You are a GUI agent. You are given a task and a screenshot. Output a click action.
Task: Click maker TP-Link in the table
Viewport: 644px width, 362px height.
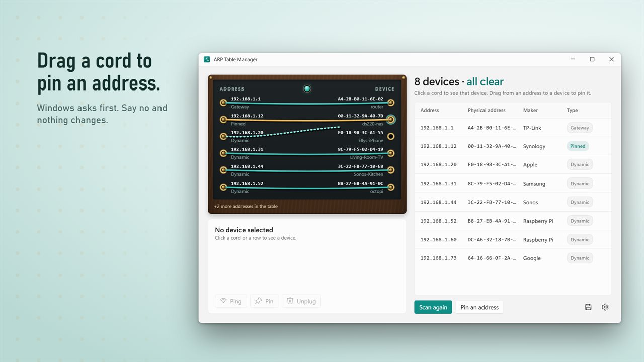pos(532,128)
